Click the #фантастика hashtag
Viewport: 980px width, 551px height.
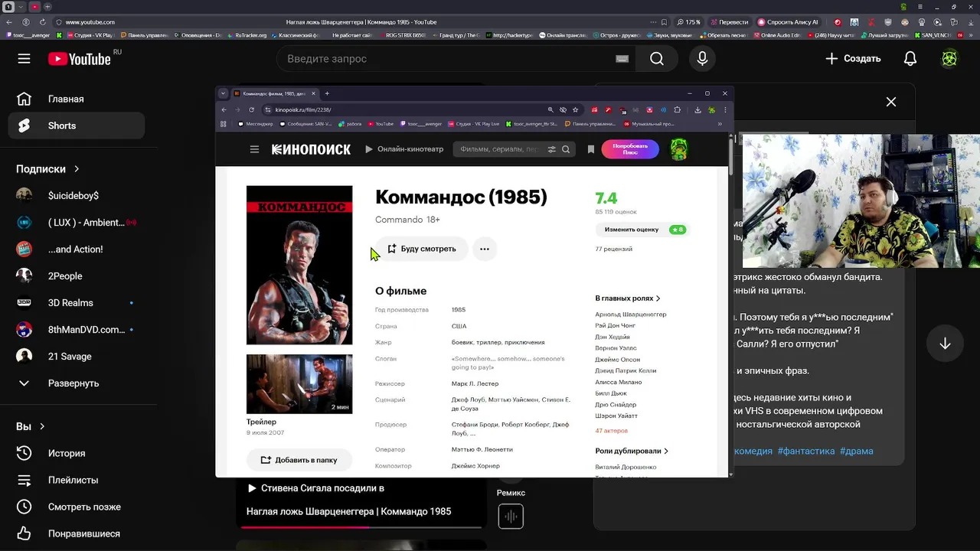[x=806, y=451]
